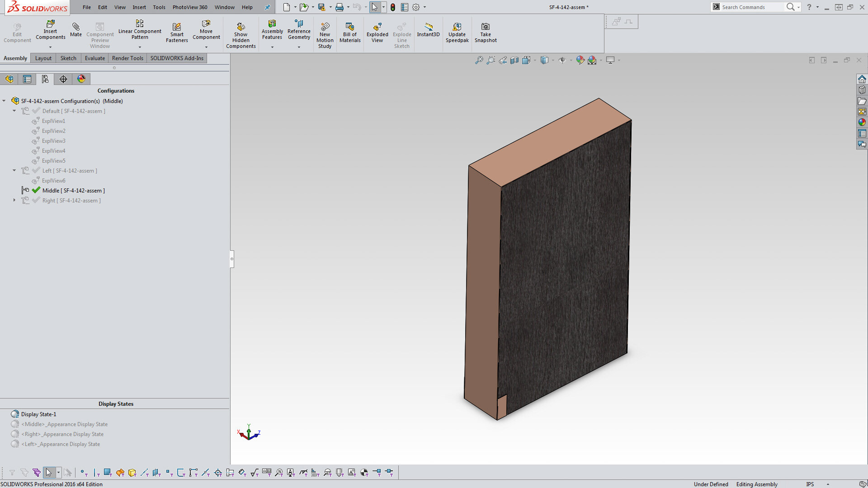Toggle filter edges selection filter

[96, 473]
